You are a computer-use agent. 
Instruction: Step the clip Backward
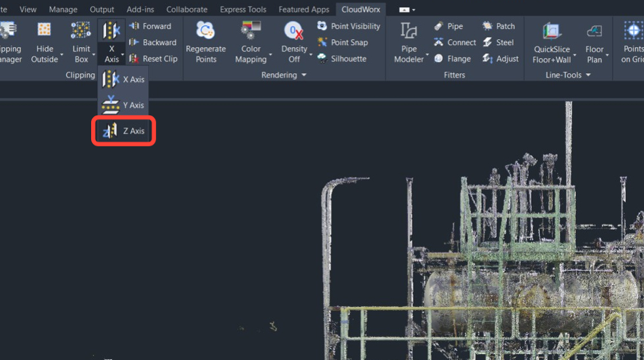pos(153,43)
